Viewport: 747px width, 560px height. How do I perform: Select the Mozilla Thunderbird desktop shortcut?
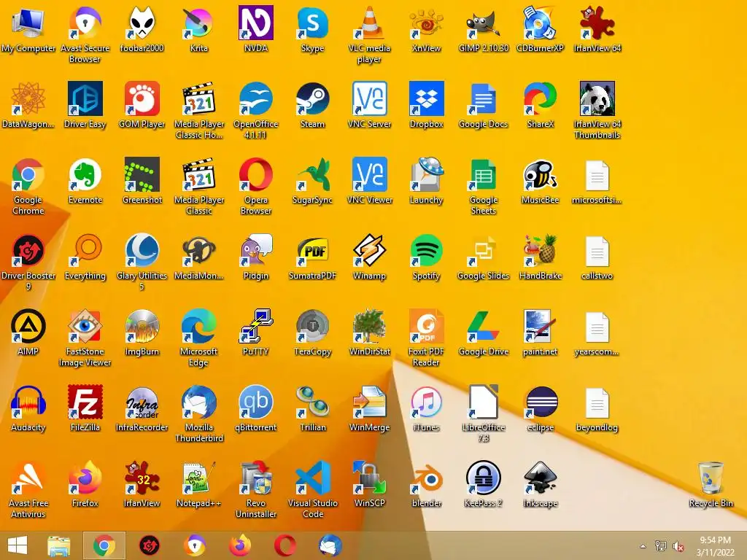click(x=198, y=414)
